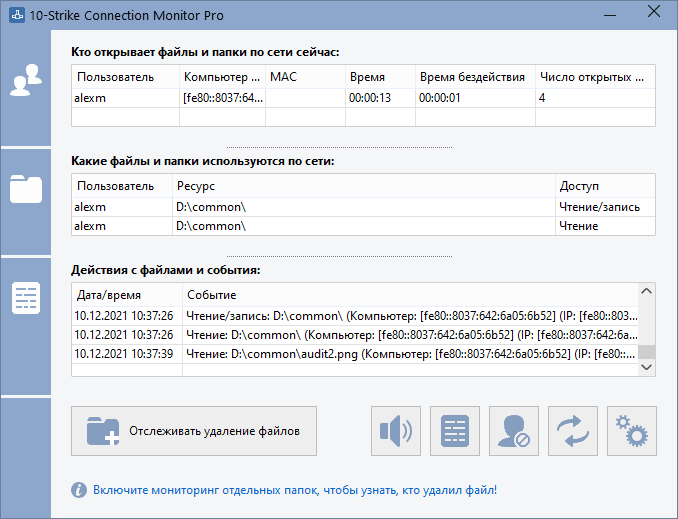Viewport: 678px width, 519px height.
Task: Open the event log sidebar icon
Action: 26,298
